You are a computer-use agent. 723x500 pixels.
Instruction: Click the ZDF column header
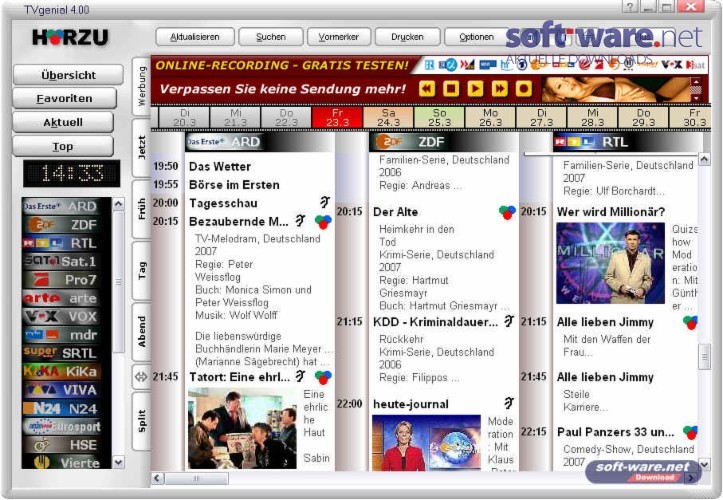point(444,142)
